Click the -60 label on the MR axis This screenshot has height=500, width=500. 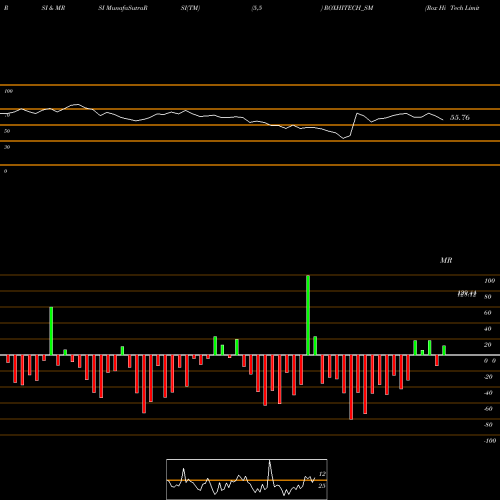(x=488, y=409)
